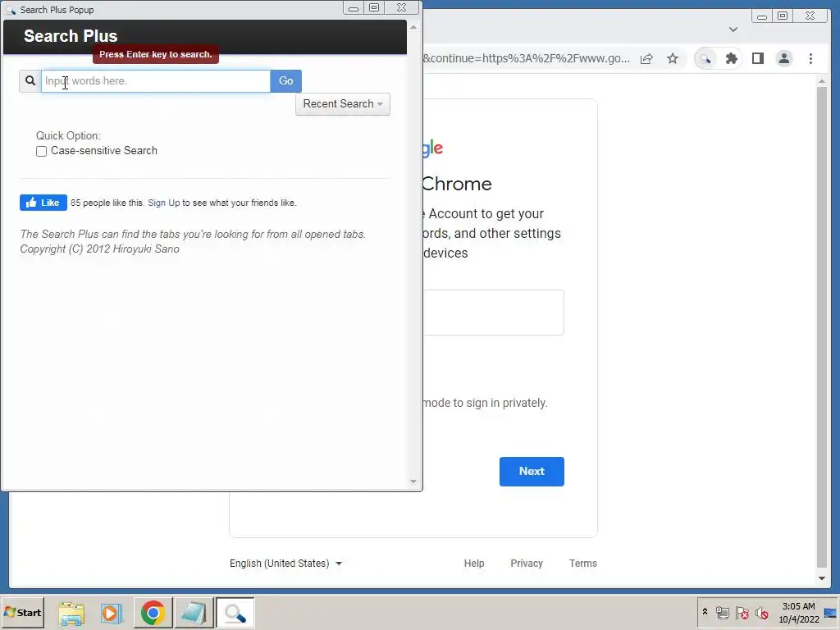The image size is (840, 630).
Task: Click the Search Plus header title
Action: [71, 36]
